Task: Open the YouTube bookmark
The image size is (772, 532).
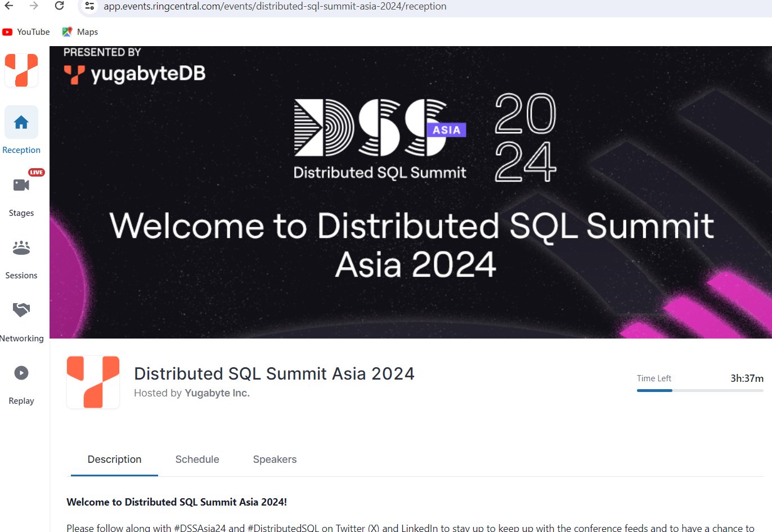Action: click(26, 32)
